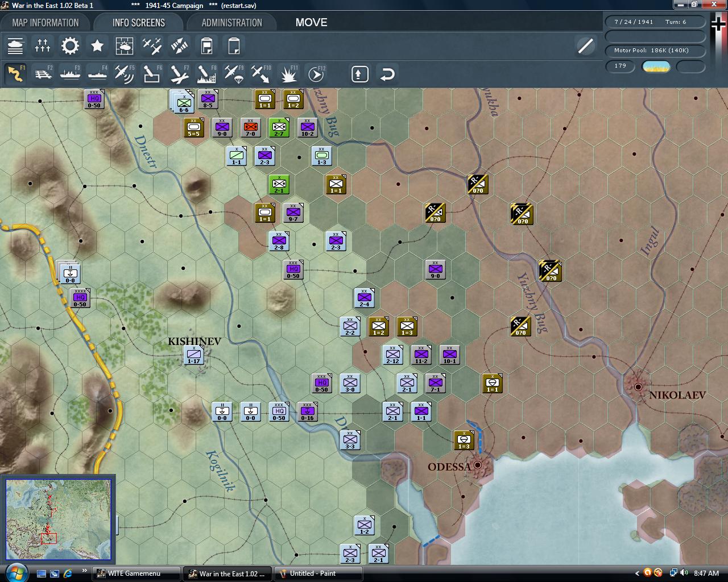Click the diagonal slash round button
The height and width of the screenshot is (582, 728).
(585, 45)
